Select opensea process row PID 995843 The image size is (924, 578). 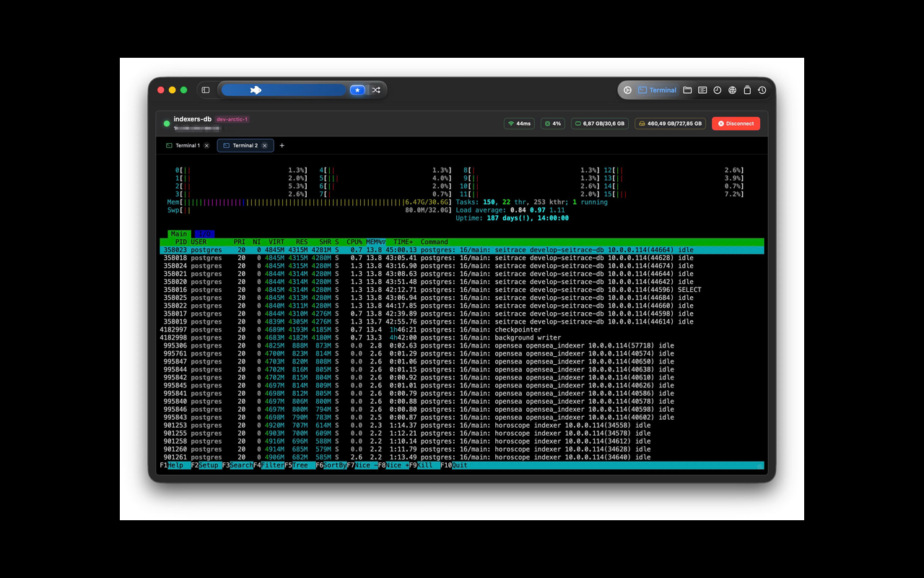pos(462,418)
